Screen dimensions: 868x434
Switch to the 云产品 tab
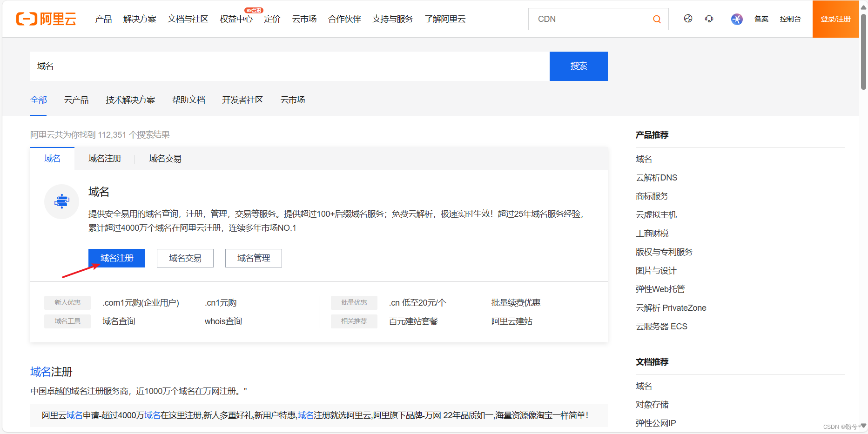point(76,100)
